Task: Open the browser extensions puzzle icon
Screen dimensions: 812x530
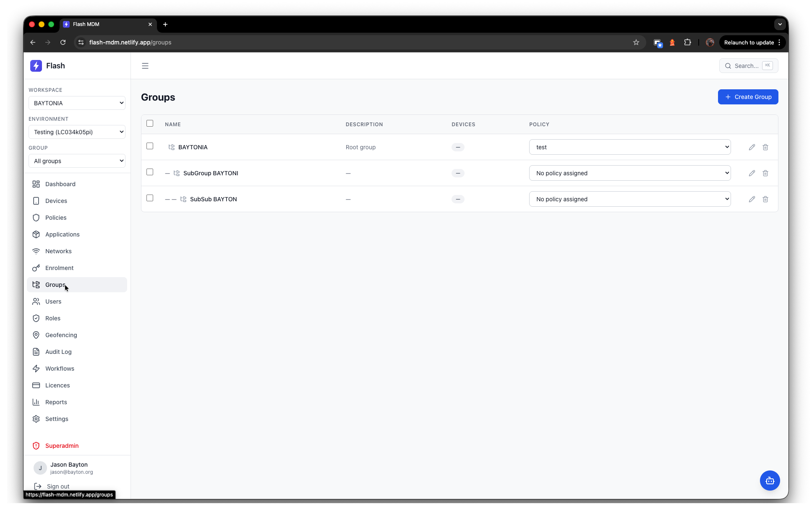Action: tap(687, 42)
